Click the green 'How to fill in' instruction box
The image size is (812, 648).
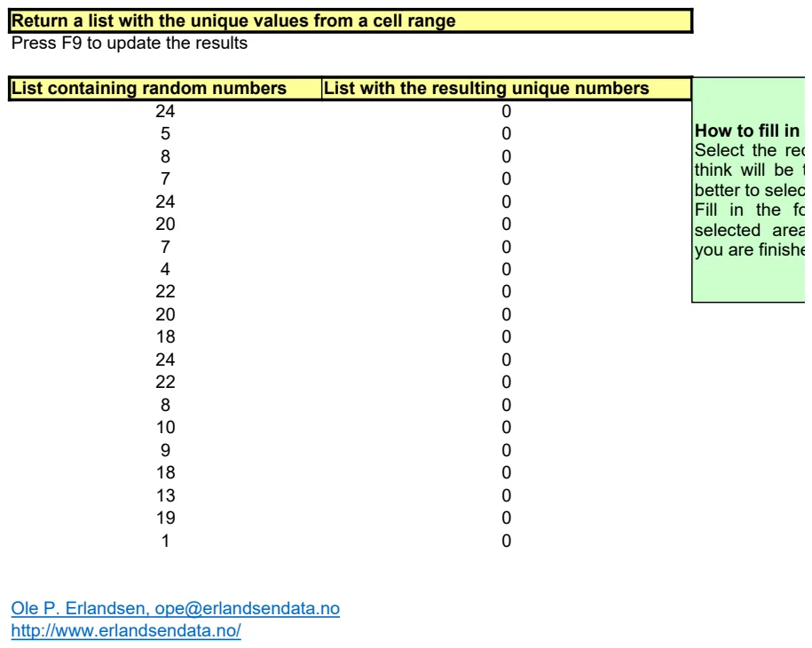click(749, 190)
